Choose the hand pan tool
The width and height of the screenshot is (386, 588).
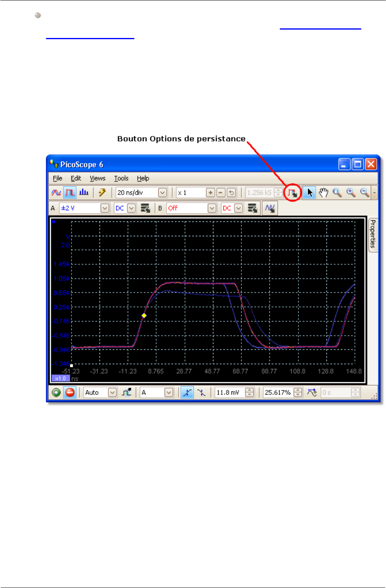[x=323, y=193]
